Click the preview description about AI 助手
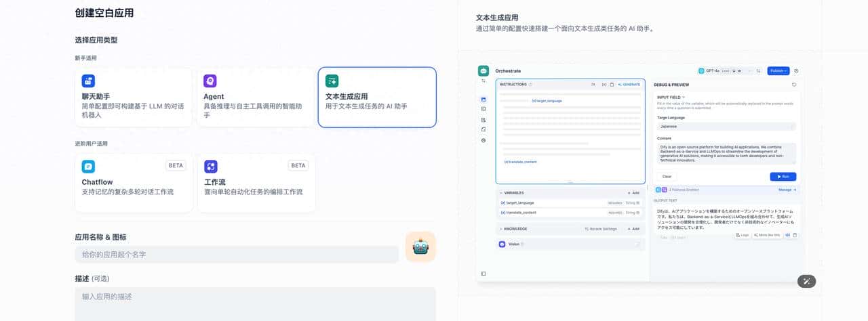Viewport: 868px width, 321px height. (x=564, y=29)
